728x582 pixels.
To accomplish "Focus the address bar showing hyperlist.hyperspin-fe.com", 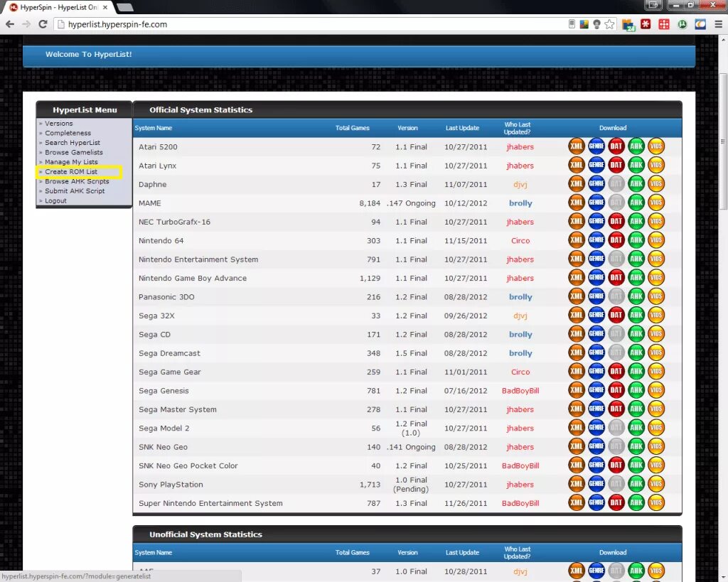I will [x=311, y=24].
